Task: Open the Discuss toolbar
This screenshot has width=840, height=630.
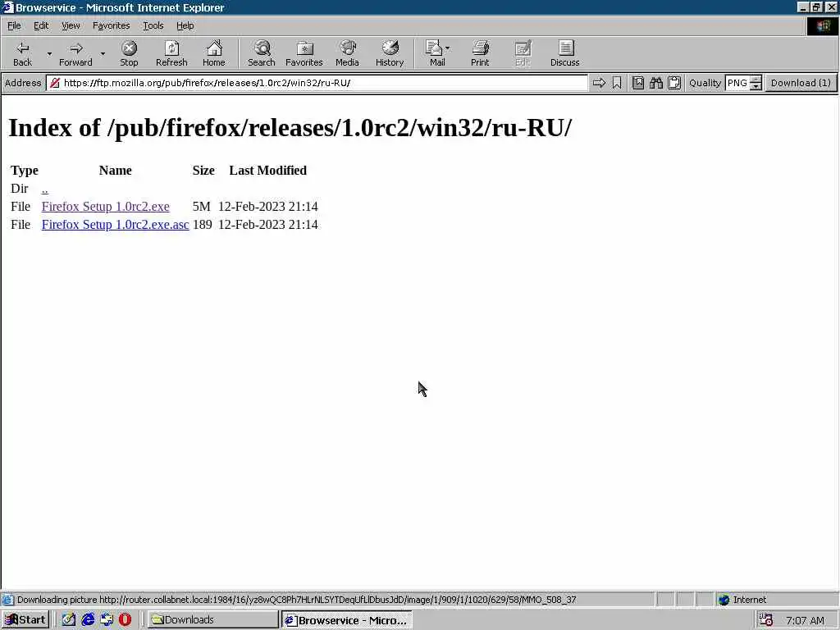Action: point(564,53)
